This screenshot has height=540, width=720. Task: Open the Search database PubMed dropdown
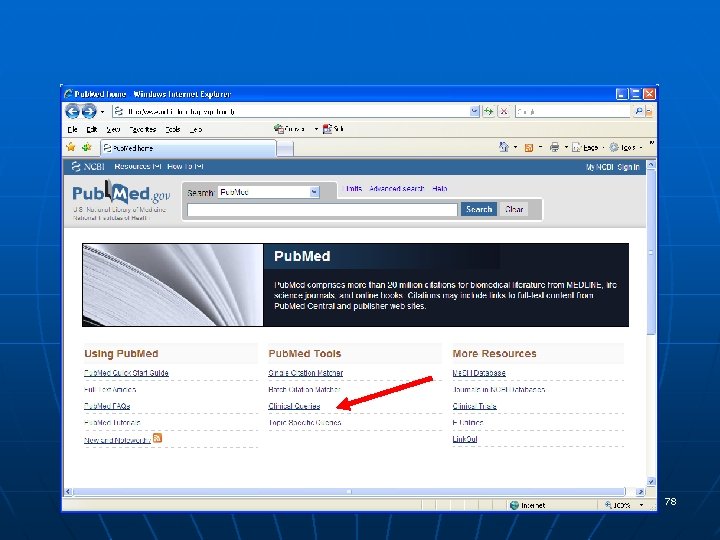click(x=269, y=192)
